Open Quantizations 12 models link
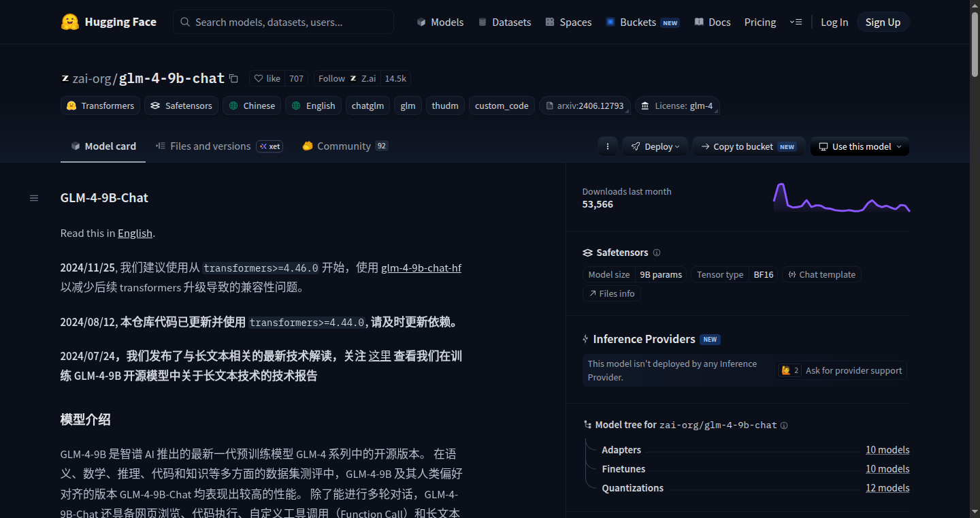Screen dimensions: 980x518 (887, 488)
